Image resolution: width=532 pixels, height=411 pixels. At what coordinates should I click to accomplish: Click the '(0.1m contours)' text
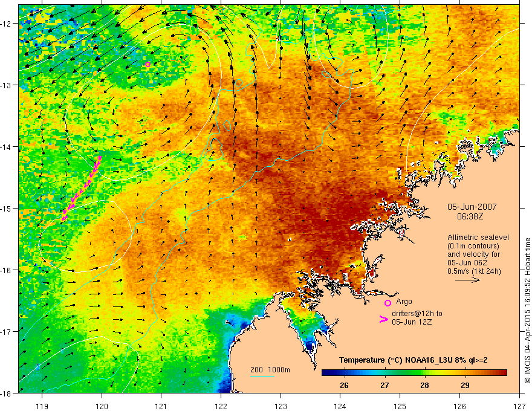click(473, 246)
